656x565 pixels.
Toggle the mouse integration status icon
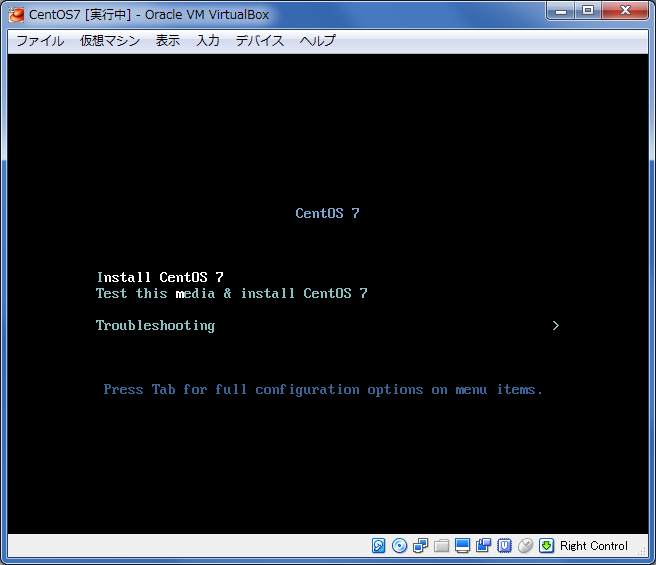526,546
